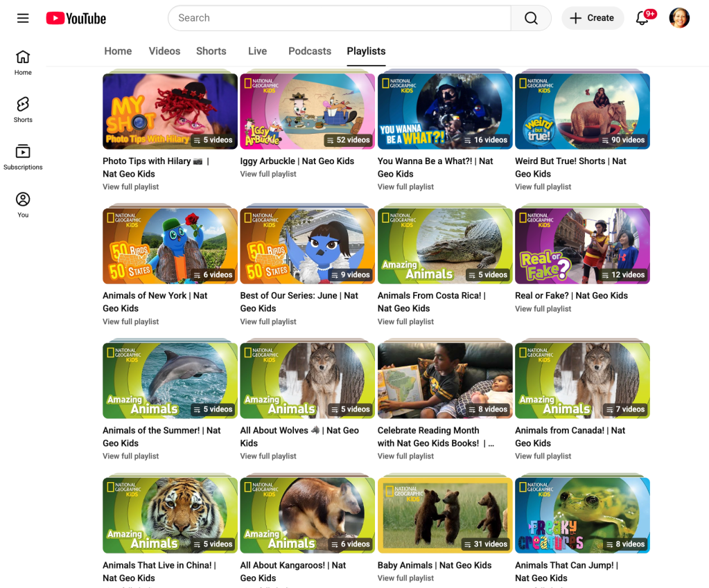Image resolution: width=709 pixels, height=588 pixels.
Task: Open the notifications bell
Action: point(642,18)
